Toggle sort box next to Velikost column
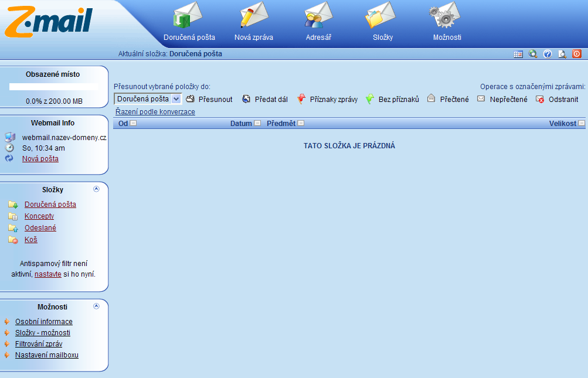 [582, 124]
